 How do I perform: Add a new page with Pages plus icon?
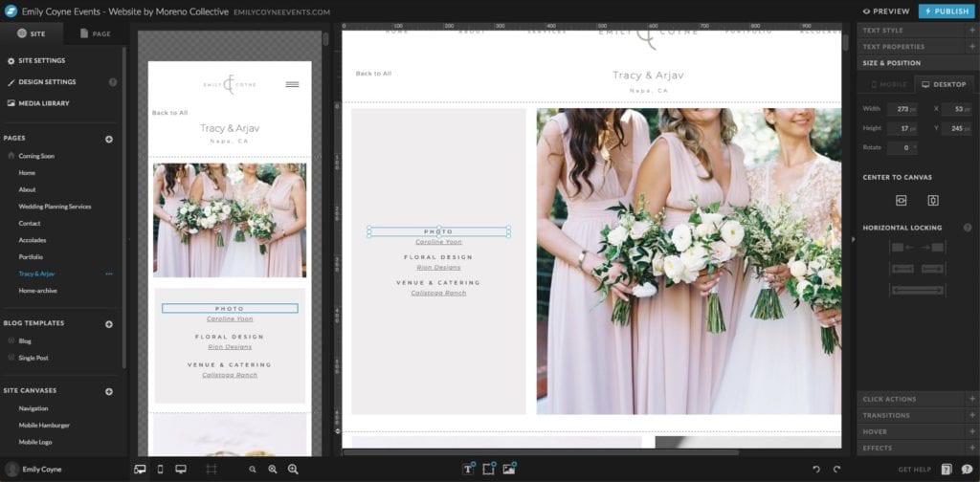[x=109, y=139]
